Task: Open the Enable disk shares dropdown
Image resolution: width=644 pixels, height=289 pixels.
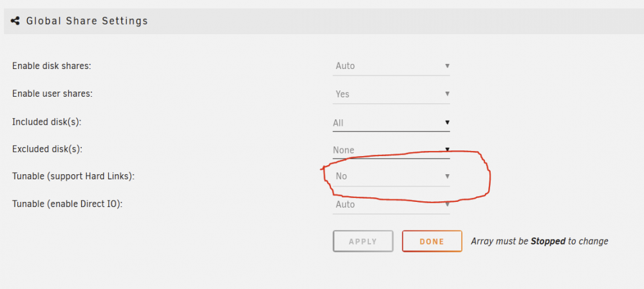Action: pos(391,66)
